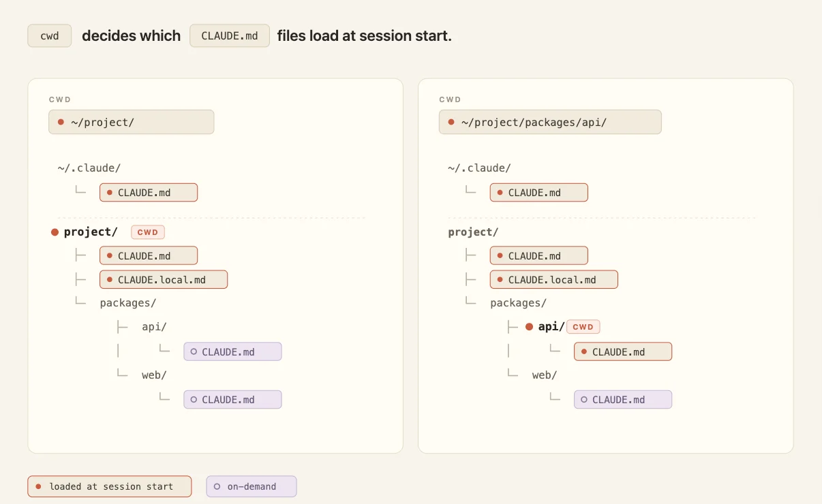
Task: Select the ~/project/packages/api/ cwd field
Action: (550, 122)
